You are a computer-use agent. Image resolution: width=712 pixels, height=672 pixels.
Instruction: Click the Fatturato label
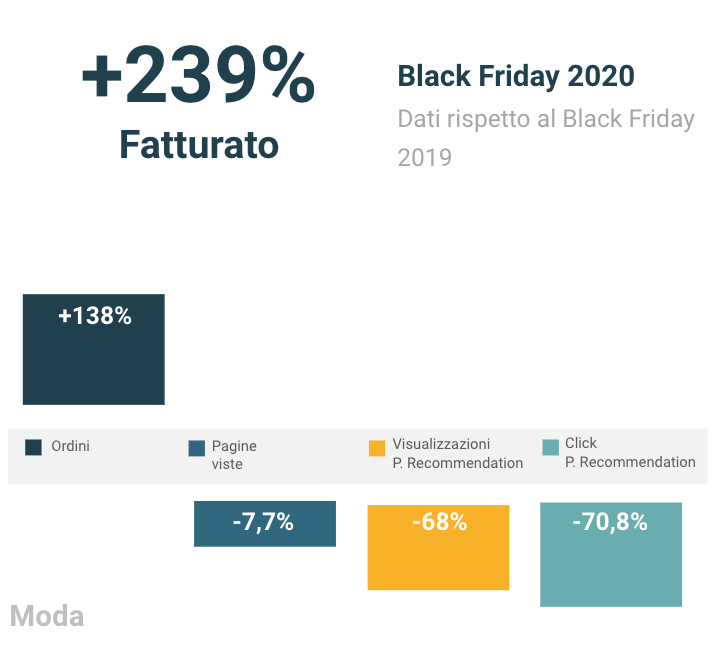click(x=199, y=145)
